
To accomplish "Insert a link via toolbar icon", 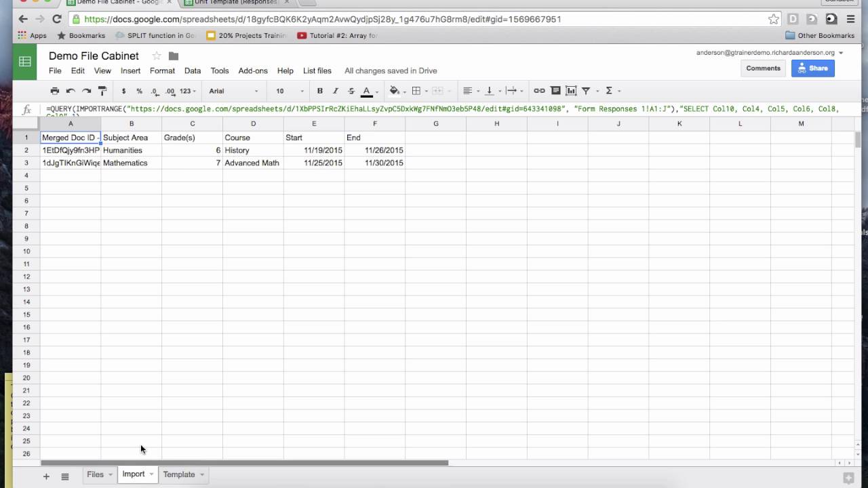I will point(539,91).
